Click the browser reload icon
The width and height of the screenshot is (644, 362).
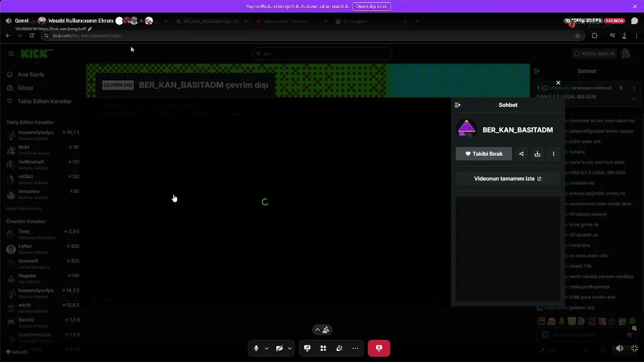click(x=32, y=36)
